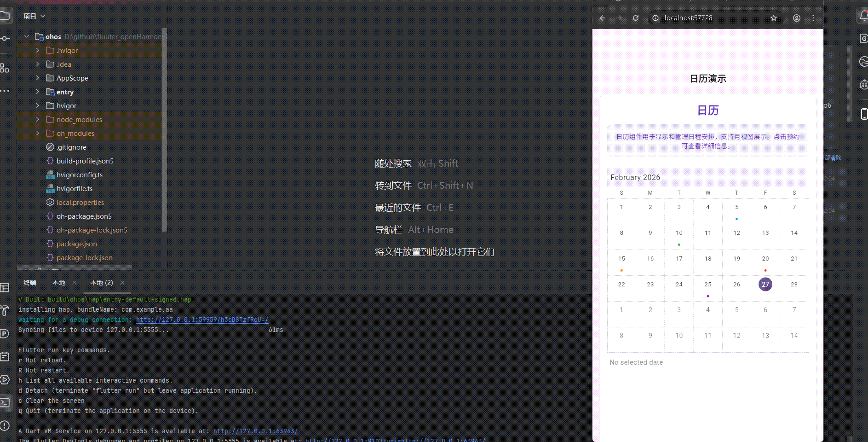Open the Run tool window icon
This screenshot has height=442, width=868.
click(x=6, y=379)
